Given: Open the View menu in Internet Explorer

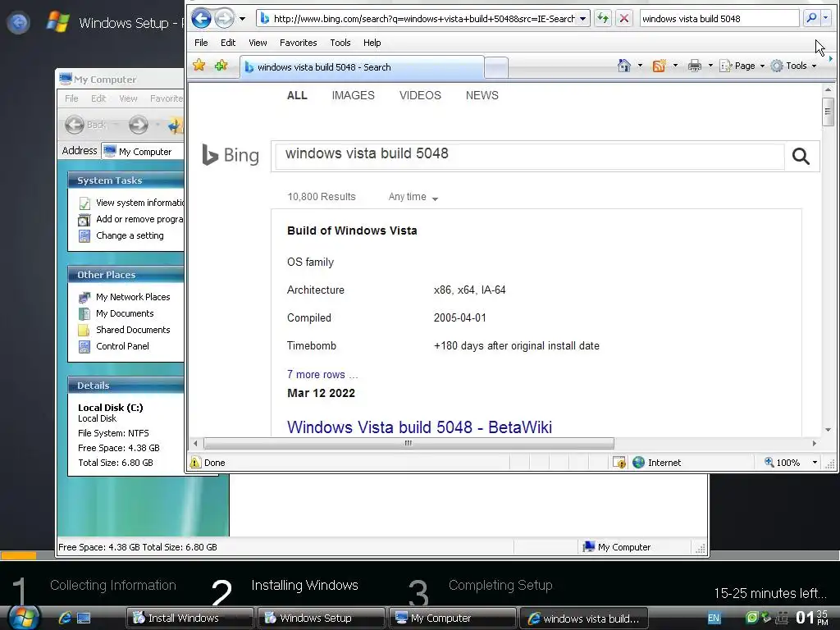Looking at the screenshot, I should click(258, 43).
